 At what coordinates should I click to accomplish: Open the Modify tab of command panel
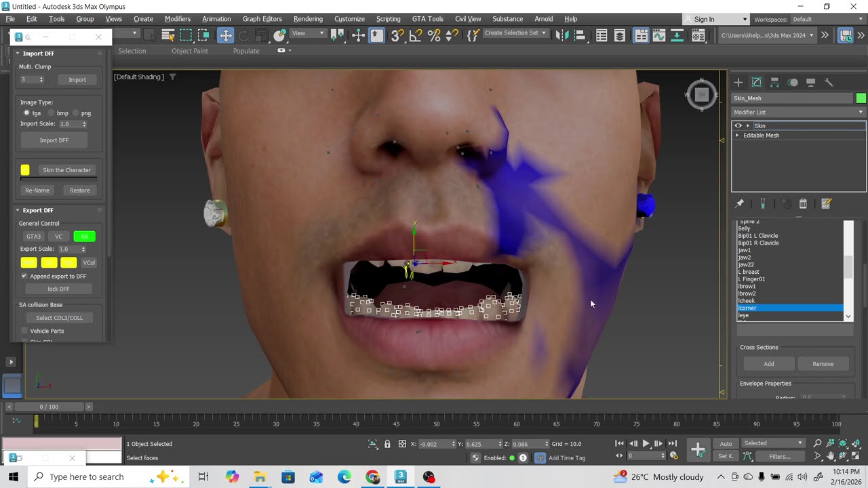757,82
